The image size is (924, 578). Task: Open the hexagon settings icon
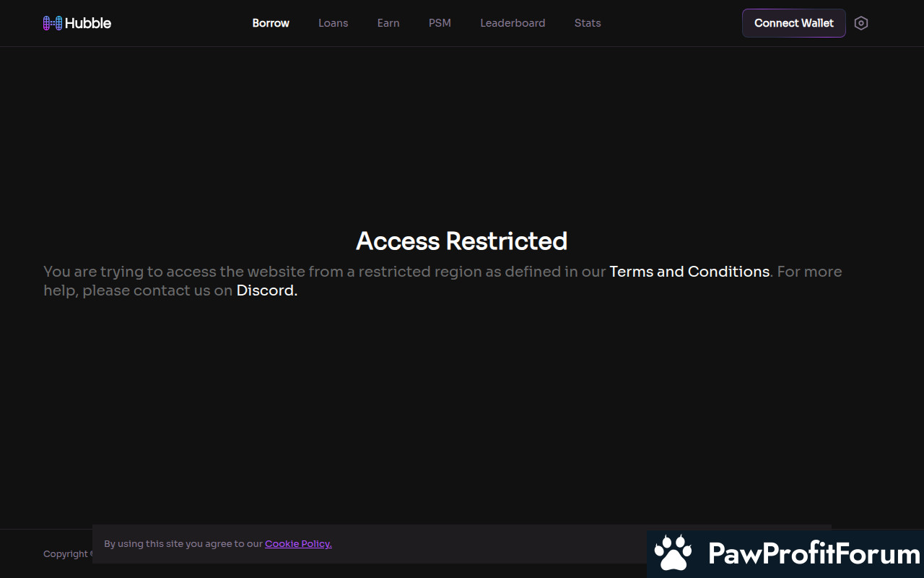[860, 23]
